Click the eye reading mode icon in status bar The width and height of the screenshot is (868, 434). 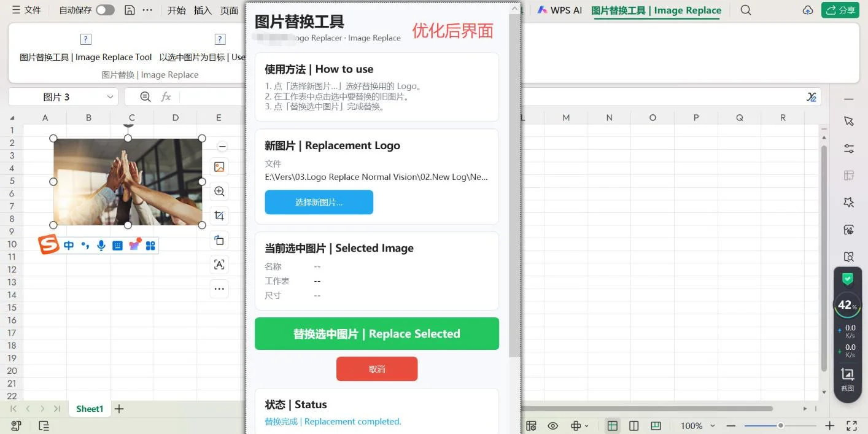pos(553,426)
